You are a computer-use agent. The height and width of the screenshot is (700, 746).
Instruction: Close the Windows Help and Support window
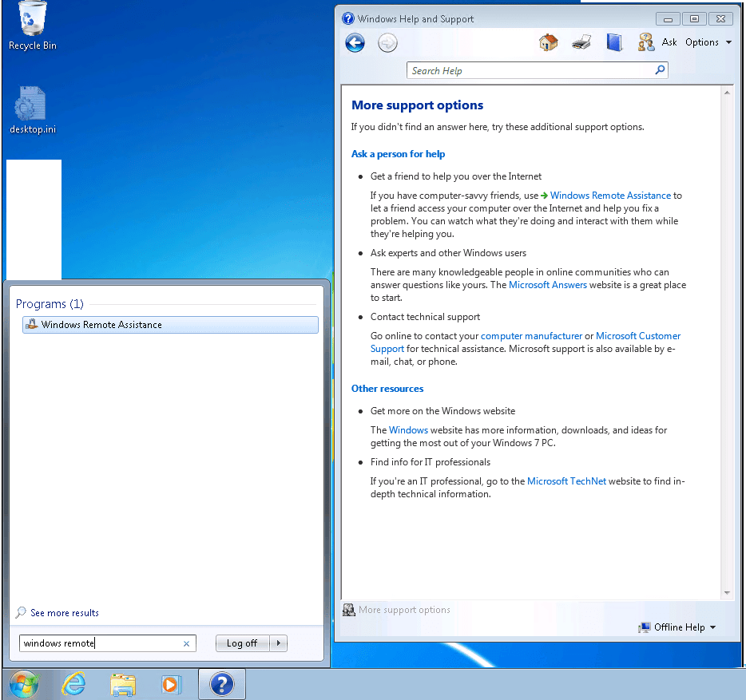click(x=720, y=19)
